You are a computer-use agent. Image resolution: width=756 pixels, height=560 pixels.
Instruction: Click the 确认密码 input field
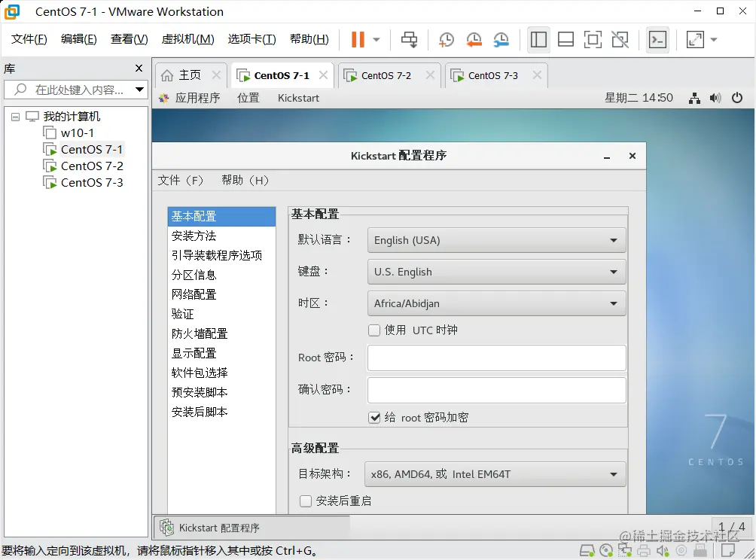[497, 390]
